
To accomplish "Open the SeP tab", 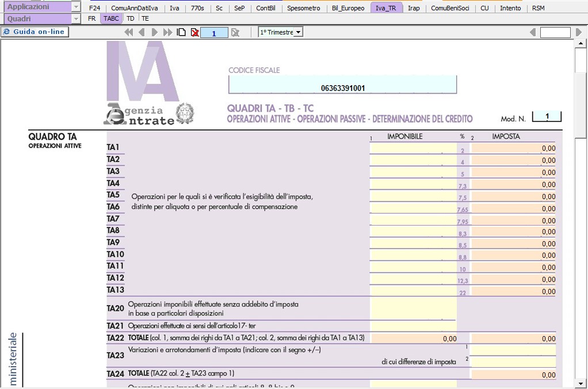I will 239,8.
